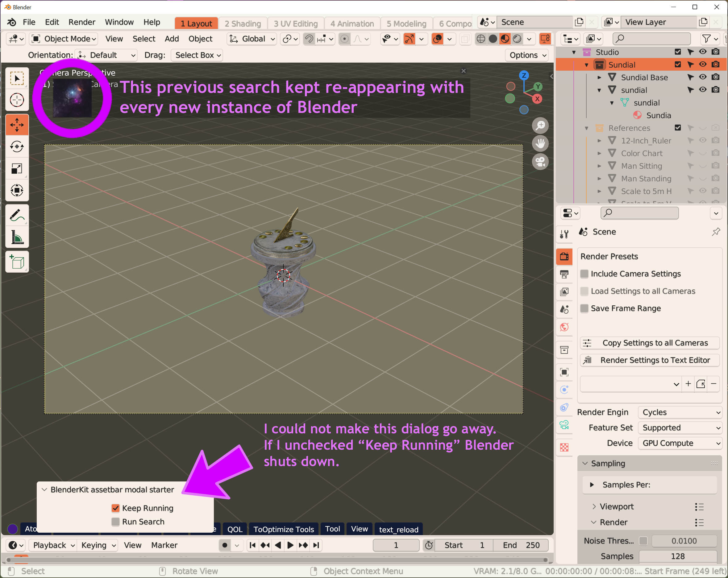
Task: Select the Move tool in the toolbar
Action: coord(17,125)
